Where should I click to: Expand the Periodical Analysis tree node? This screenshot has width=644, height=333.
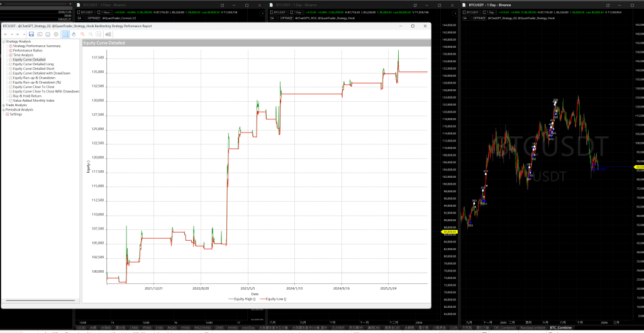3,109
